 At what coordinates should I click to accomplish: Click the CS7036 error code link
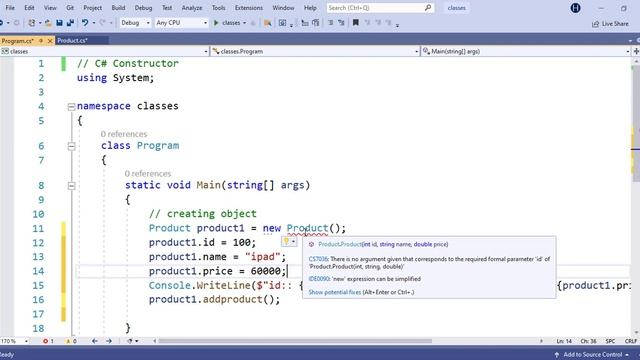[x=318, y=259]
